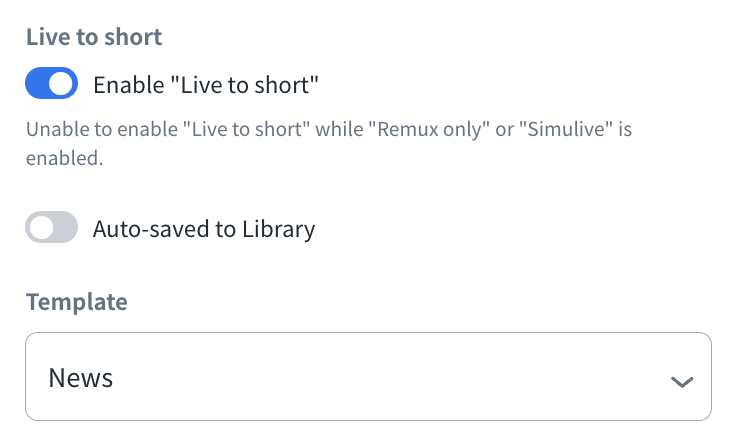Click the word "enabled." ending the helper text
The height and width of the screenshot is (446, 740).
click(x=64, y=158)
